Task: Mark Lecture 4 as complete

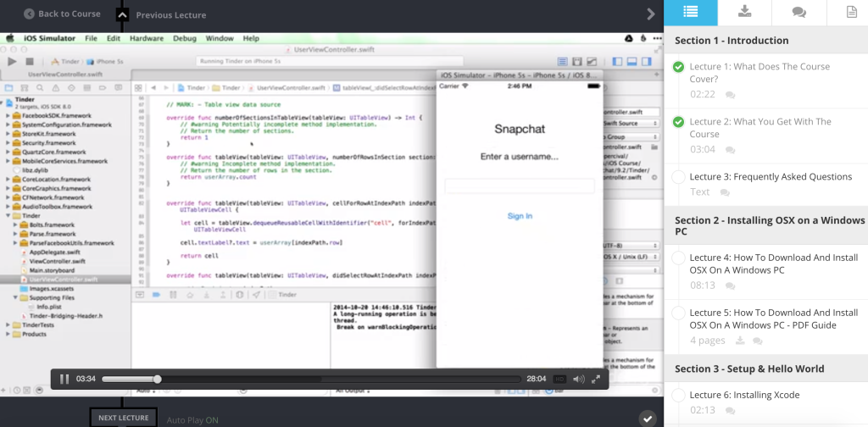Action: [x=678, y=258]
